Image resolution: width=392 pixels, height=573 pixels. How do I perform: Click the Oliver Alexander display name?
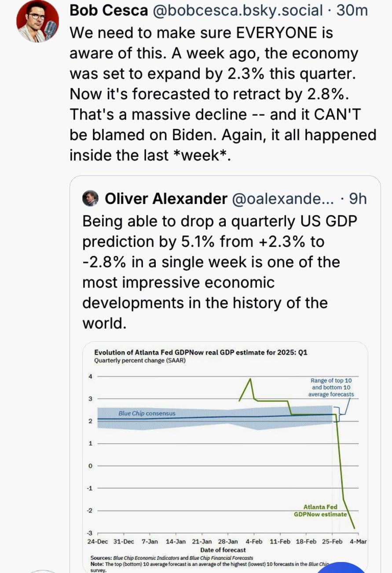[x=166, y=199]
